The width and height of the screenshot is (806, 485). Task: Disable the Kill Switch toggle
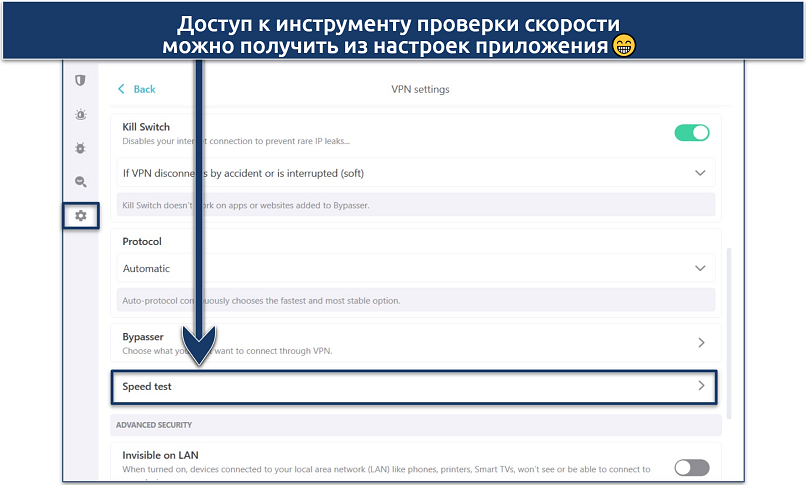click(x=691, y=133)
